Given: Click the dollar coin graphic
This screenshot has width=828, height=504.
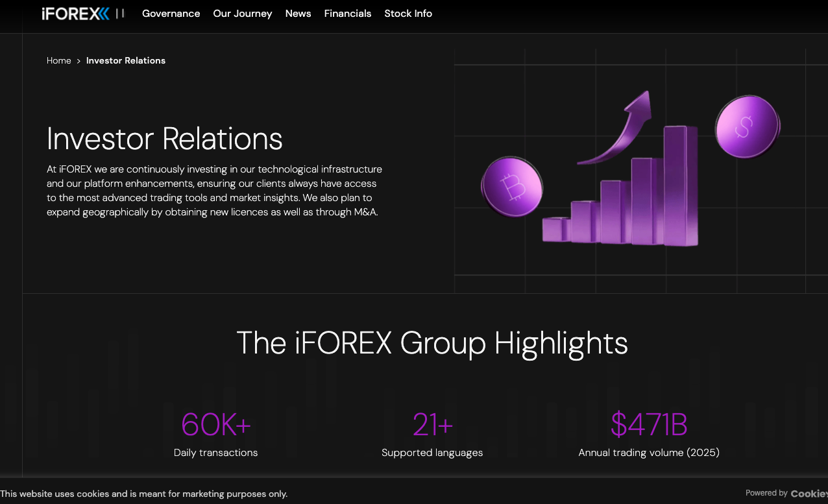Looking at the screenshot, I should [748, 127].
